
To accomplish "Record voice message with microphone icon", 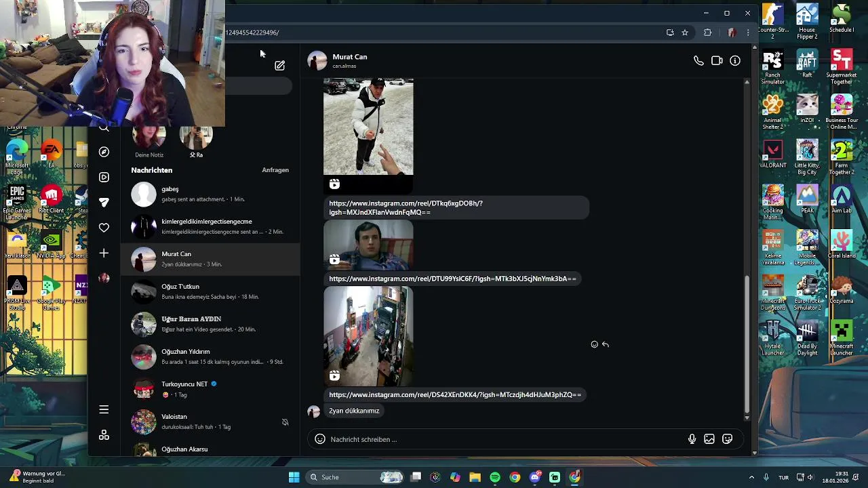I will click(692, 439).
